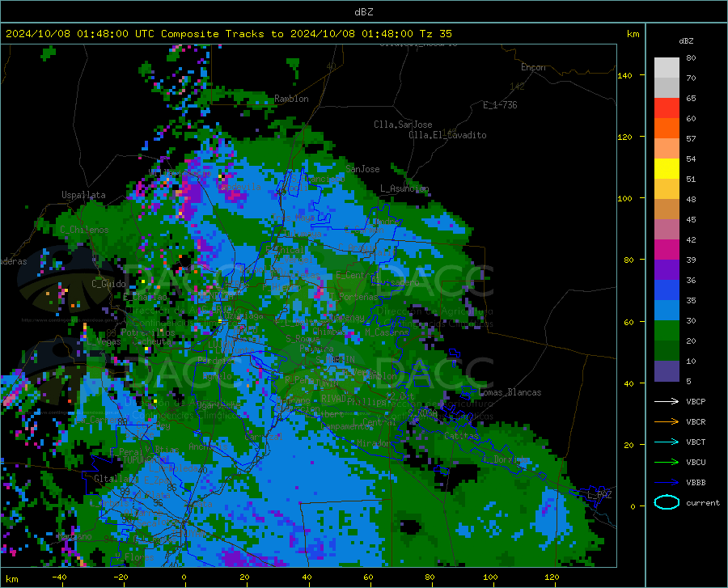Viewport: 728px width, 588px height.
Task: Pick the brown 45-48 dBZ swatch
Action: coord(667,209)
